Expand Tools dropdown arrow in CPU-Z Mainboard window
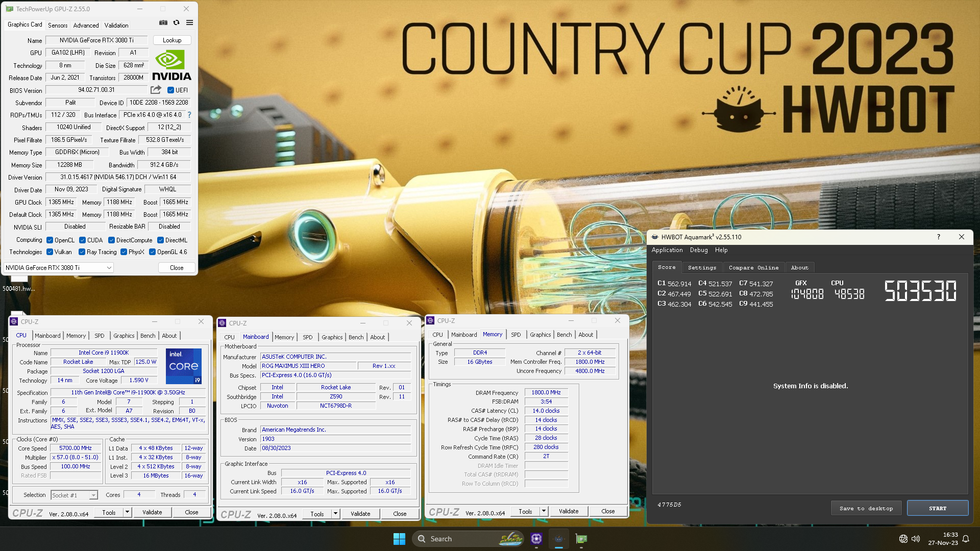 tap(335, 514)
